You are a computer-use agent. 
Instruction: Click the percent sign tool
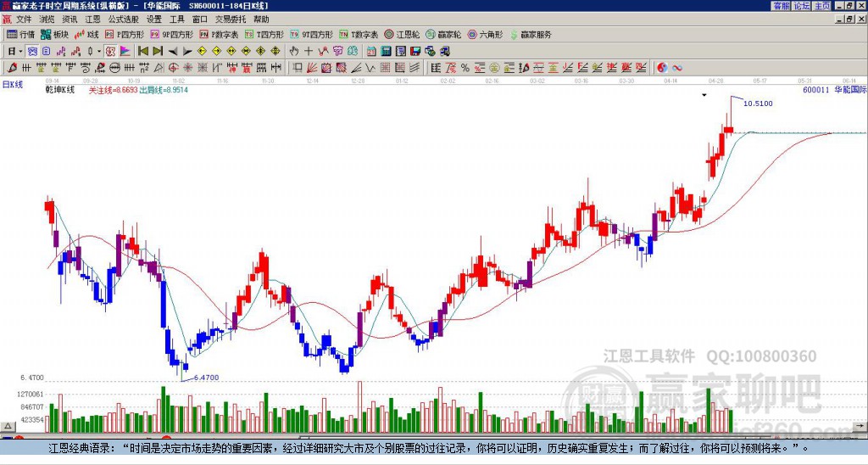[x=465, y=68]
